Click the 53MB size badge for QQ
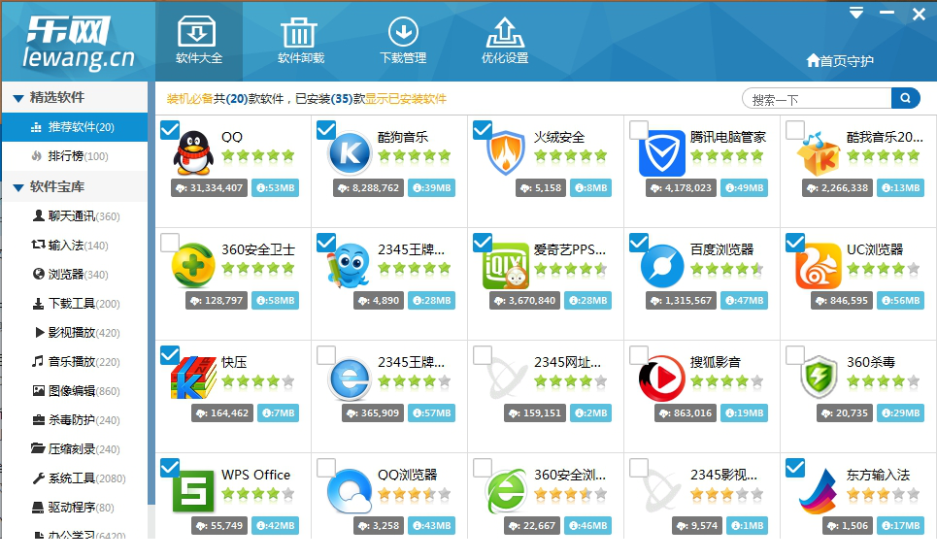 (x=275, y=187)
